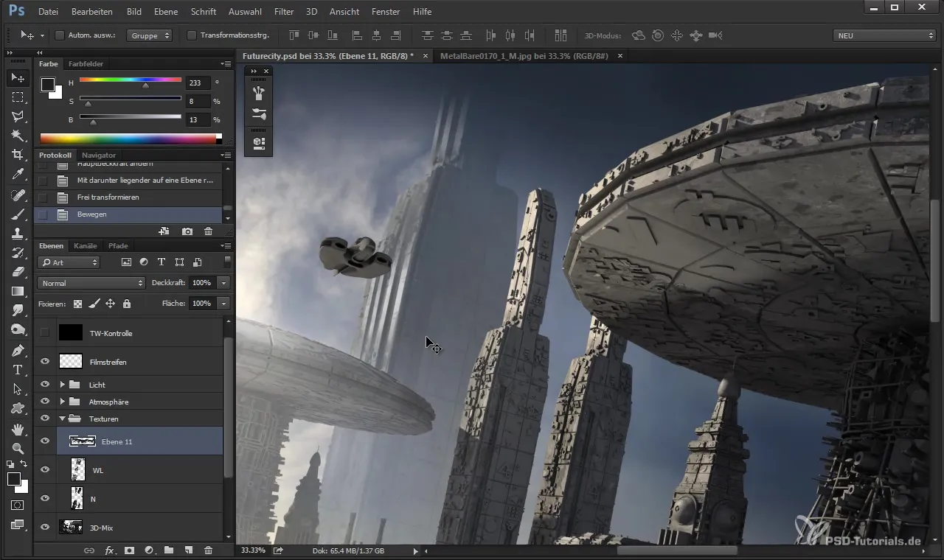Add a layer style via fx icon
Screen dimensions: 944x560
pos(109,550)
